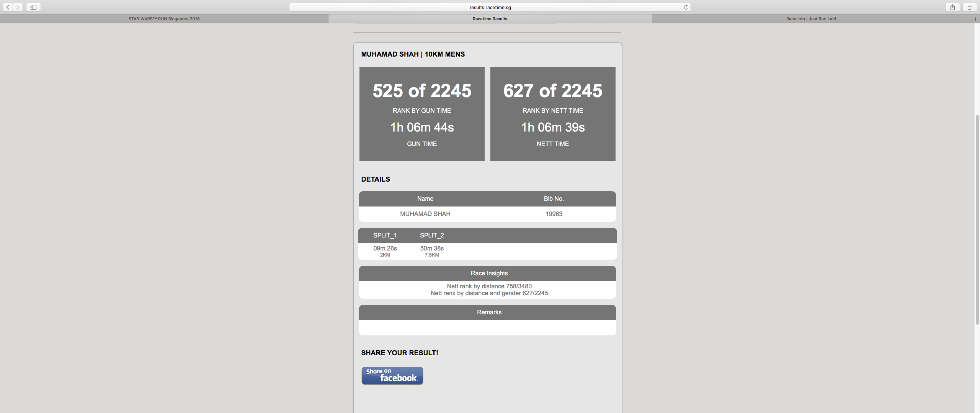Go forward with Safari's forward arrow
The image size is (980, 413).
point(18,7)
